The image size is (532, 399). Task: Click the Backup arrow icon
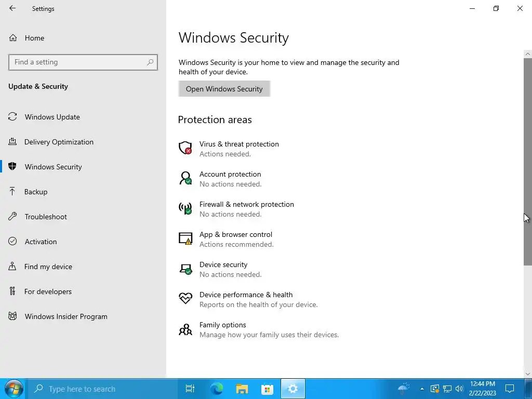point(12,191)
